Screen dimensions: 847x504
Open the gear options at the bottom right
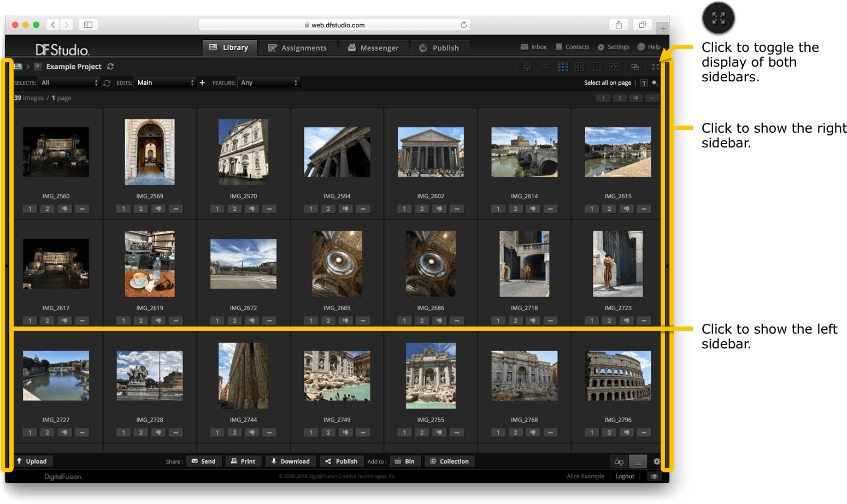(657, 461)
